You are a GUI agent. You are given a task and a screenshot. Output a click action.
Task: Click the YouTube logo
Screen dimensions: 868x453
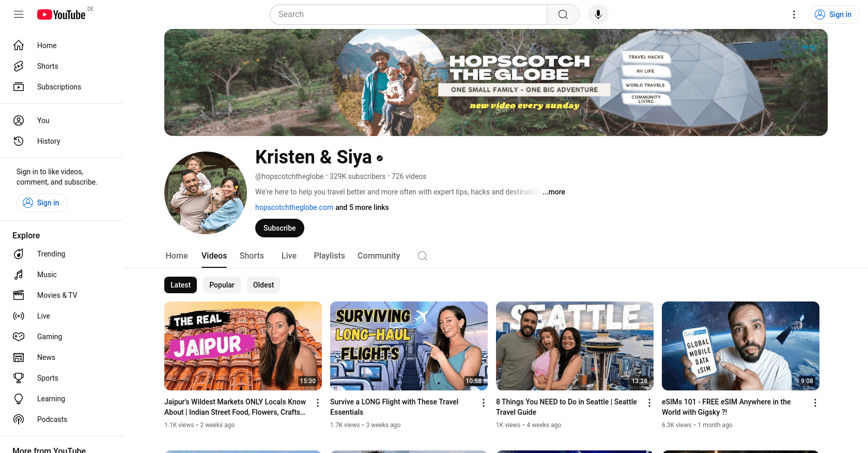(61, 14)
